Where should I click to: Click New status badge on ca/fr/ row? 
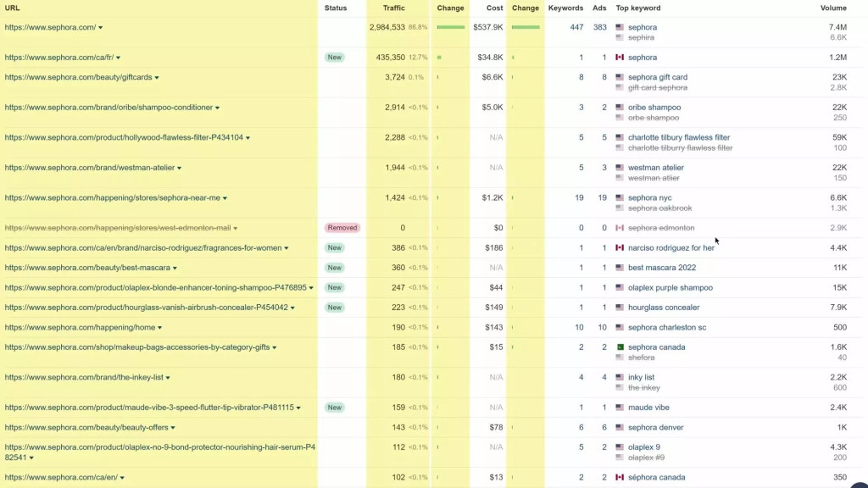coord(334,57)
